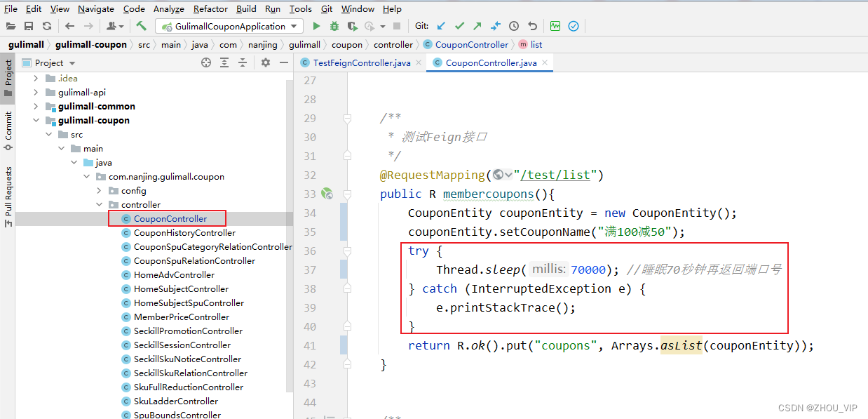Screen dimensions: 868x419
Task: Click the globe dropdown in RequestMapping annotation
Action: [x=502, y=175]
